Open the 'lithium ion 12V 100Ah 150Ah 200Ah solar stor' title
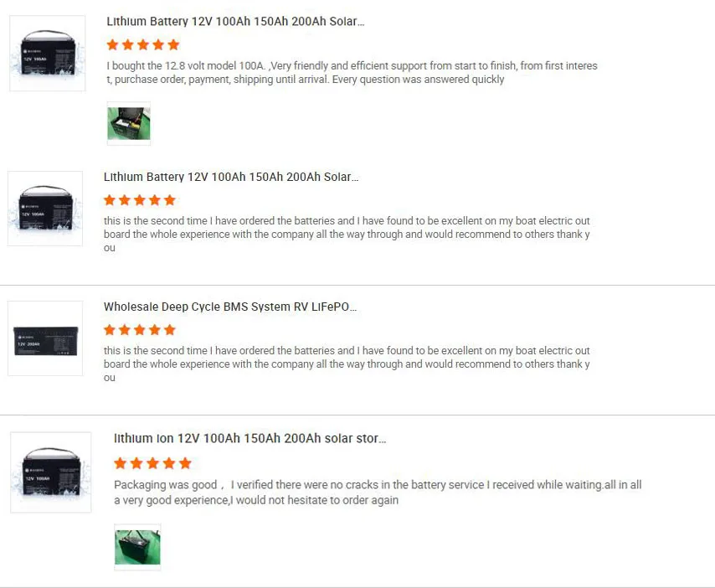715x588 pixels. [249, 438]
